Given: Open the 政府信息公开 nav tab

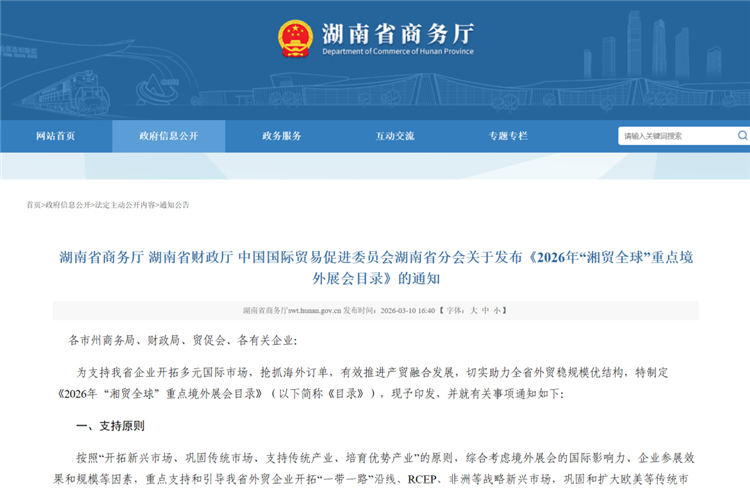Looking at the screenshot, I should [169, 136].
